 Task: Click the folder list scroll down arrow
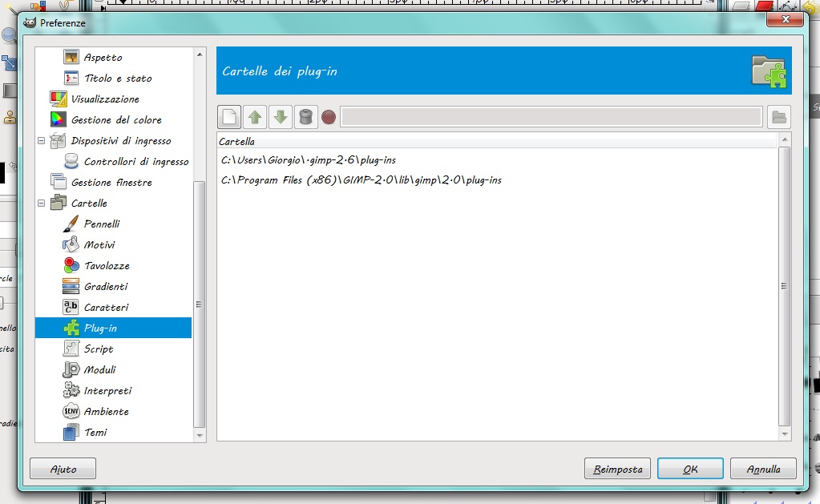coord(785,434)
